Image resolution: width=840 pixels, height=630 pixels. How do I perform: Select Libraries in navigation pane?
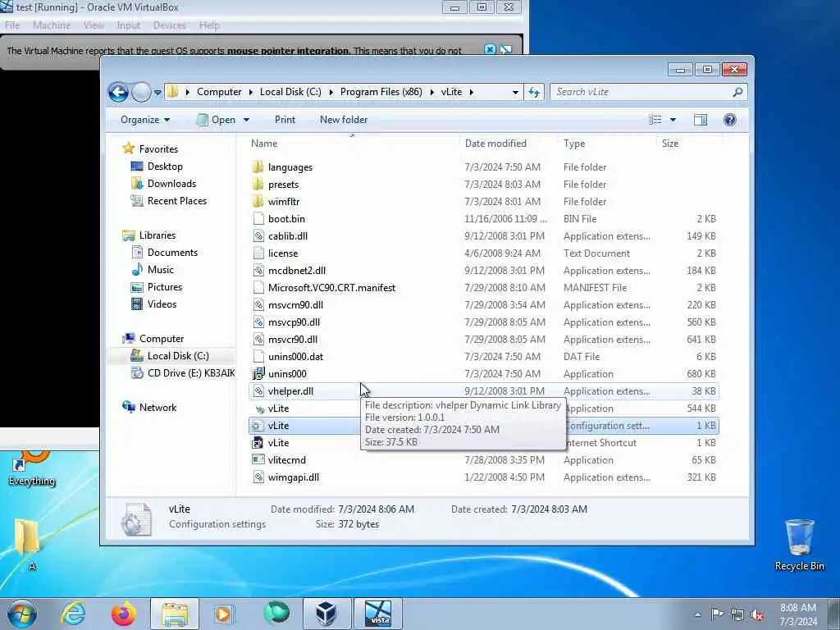click(x=157, y=235)
